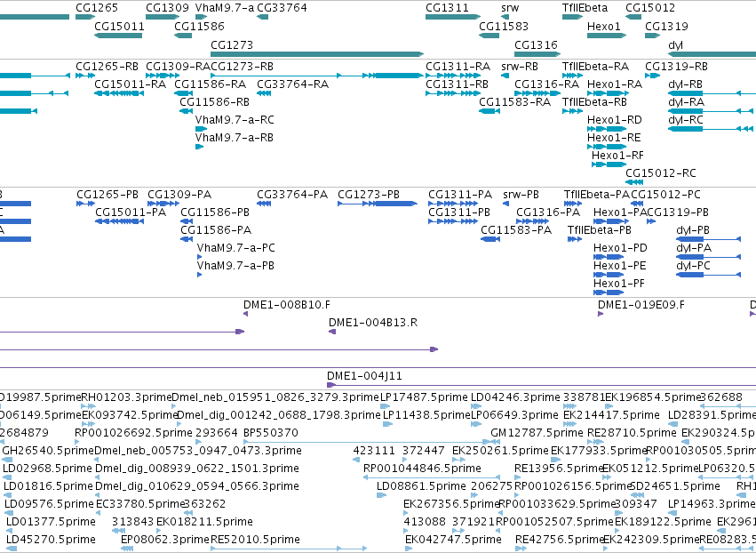
Task: Click the RP001044846.5prime EST label
Action: 422,469
